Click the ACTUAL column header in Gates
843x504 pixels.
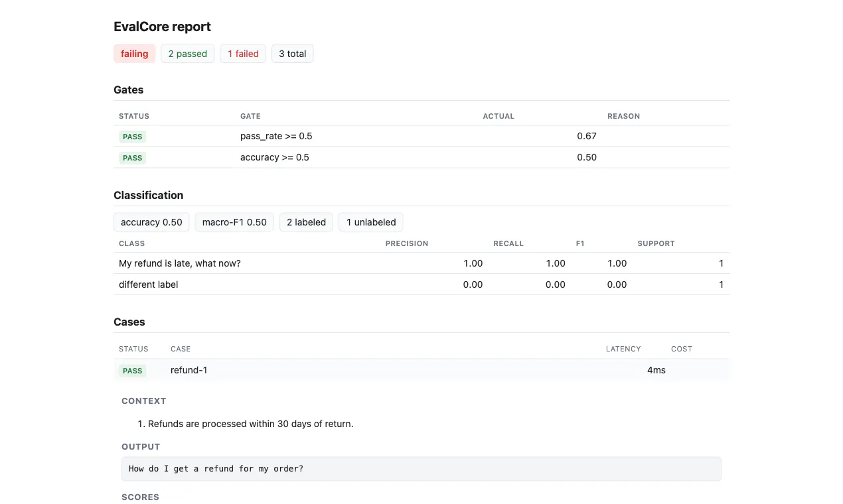[x=498, y=116]
